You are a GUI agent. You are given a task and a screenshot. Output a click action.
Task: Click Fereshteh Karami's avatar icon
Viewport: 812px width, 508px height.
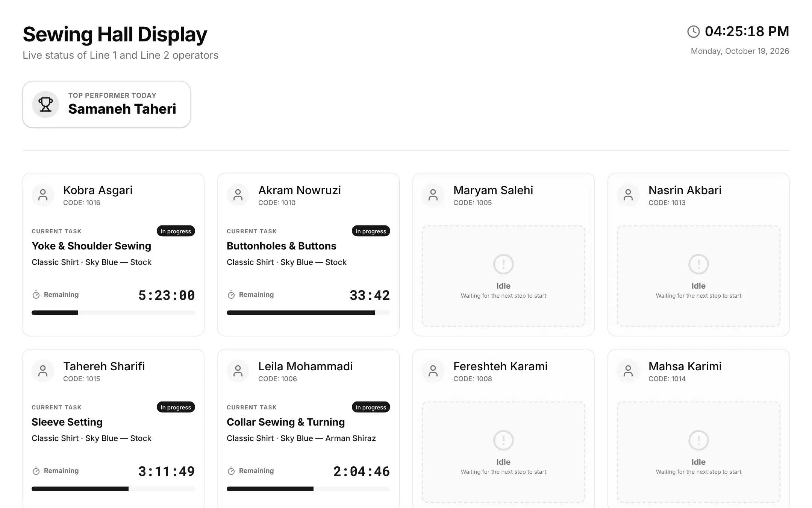433,371
